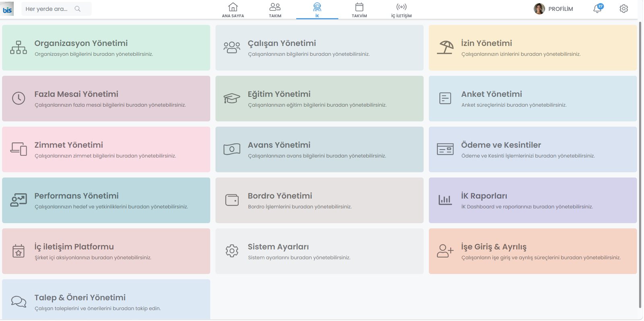Click the clock icon for Fazla Mesai Yönetimi
This screenshot has height=321, width=644.
point(19,98)
